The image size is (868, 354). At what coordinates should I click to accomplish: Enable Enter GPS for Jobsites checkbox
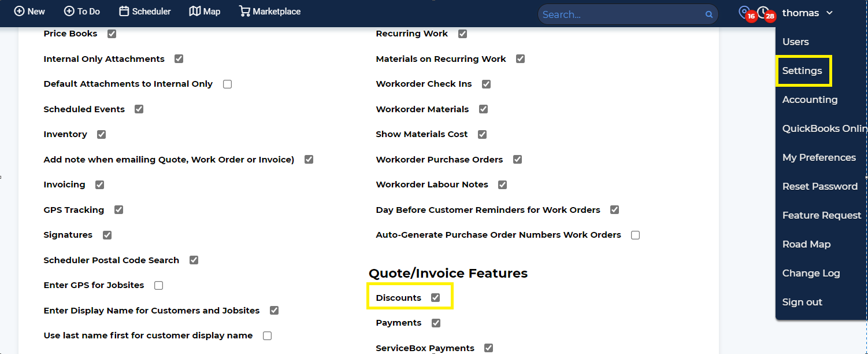click(x=158, y=285)
